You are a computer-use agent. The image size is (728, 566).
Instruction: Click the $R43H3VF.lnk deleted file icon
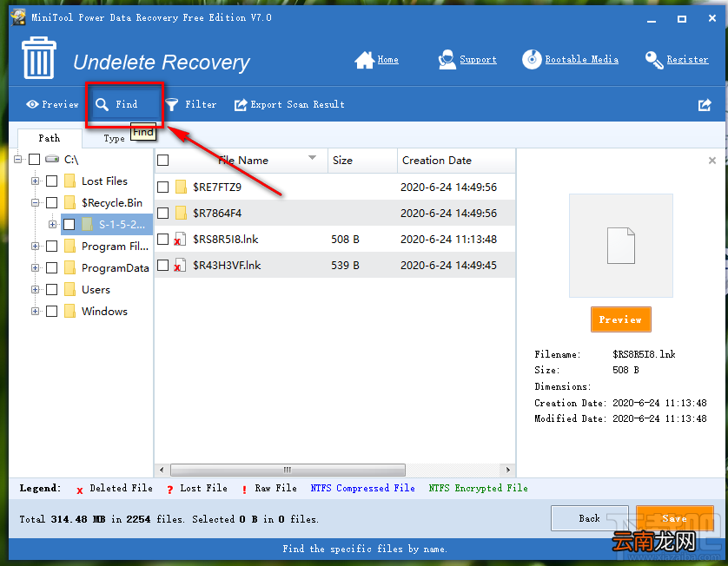tap(180, 265)
